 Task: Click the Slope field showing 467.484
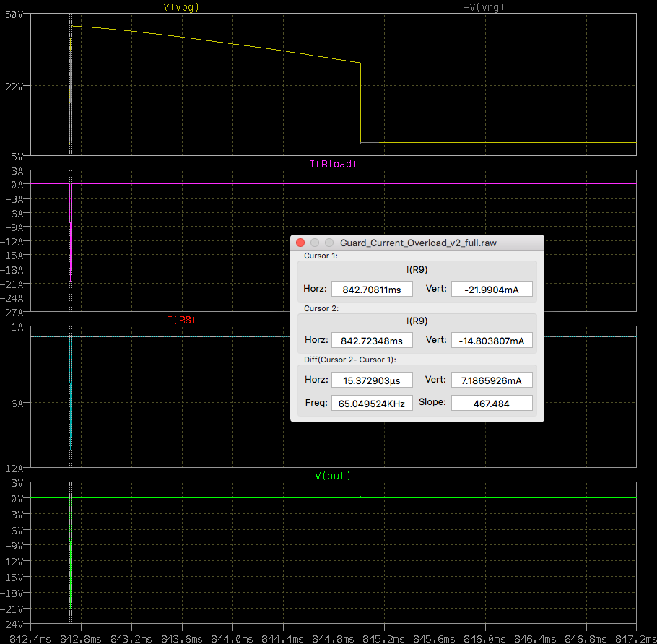(492, 403)
